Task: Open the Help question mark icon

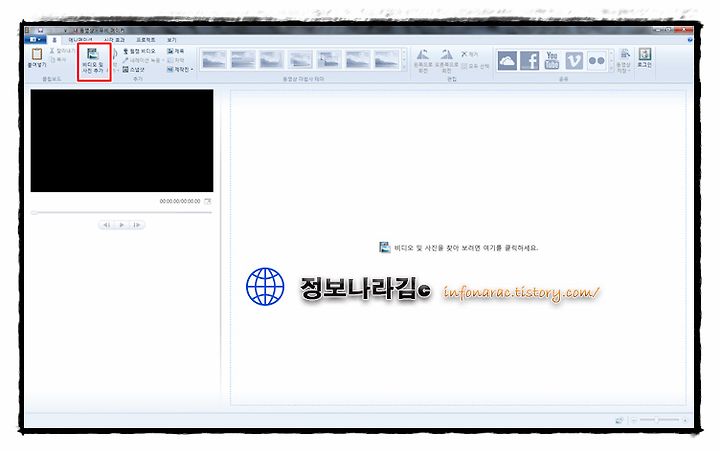Action: tap(690, 40)
